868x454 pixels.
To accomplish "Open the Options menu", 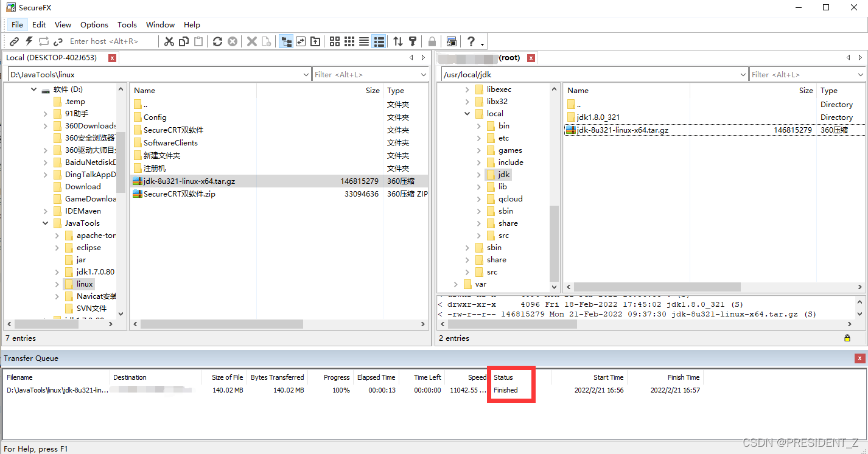I will point(94,24).
